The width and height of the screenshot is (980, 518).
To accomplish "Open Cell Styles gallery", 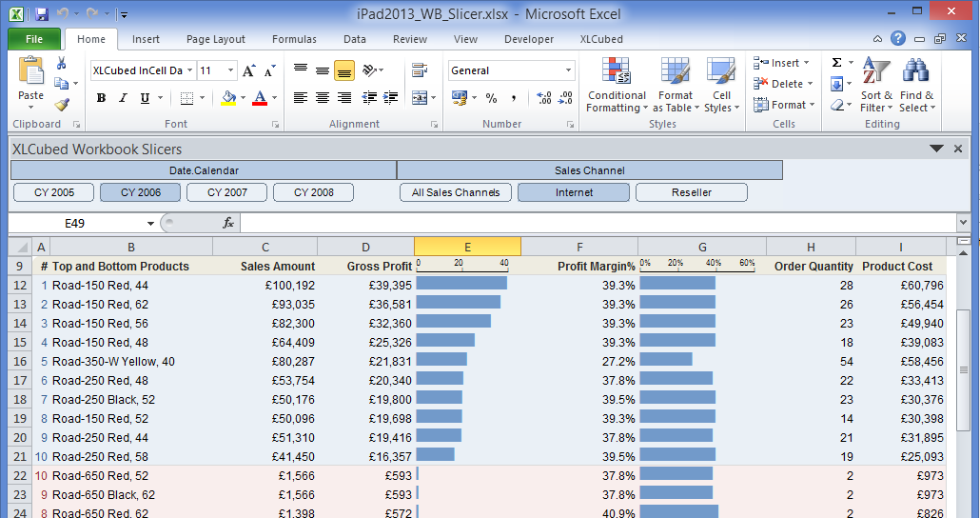I will [721, 85].
